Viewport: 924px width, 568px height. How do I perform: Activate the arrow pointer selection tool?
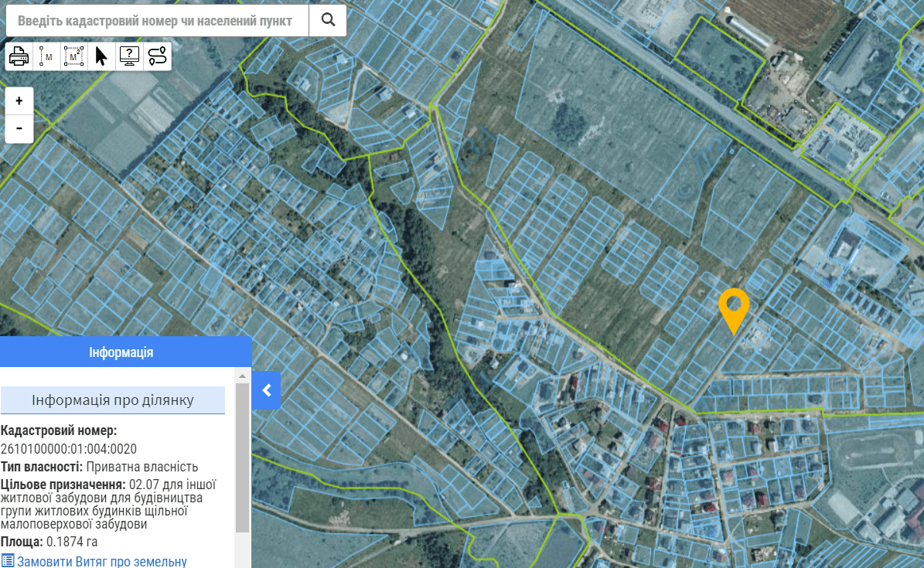click(101, 56)
